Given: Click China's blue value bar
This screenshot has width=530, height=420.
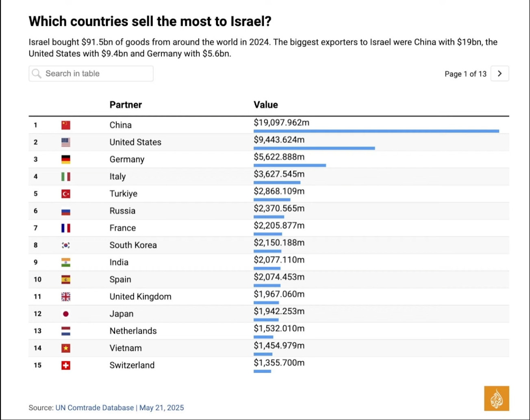Looking at the screenshot, I should pyautogui.click(x=376, y=131).
